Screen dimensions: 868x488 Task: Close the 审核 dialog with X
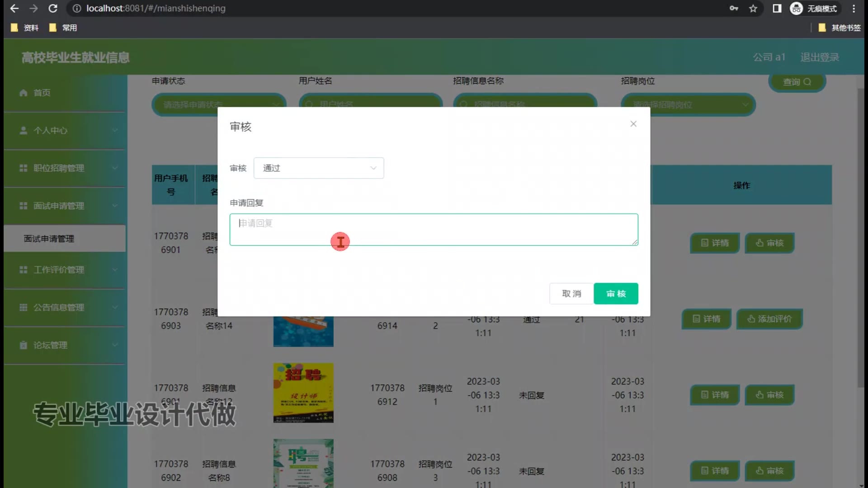coord(633,124)
